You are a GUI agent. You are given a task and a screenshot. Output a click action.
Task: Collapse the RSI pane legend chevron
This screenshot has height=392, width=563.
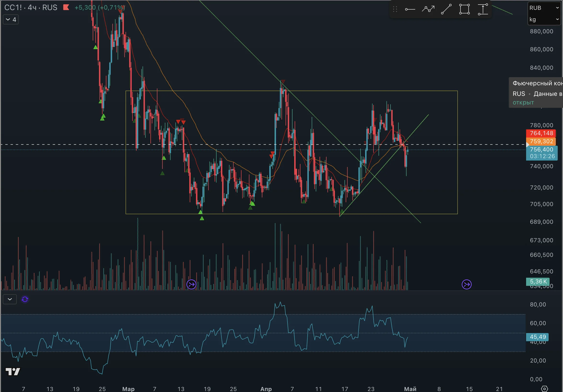(x=10, y=299)
